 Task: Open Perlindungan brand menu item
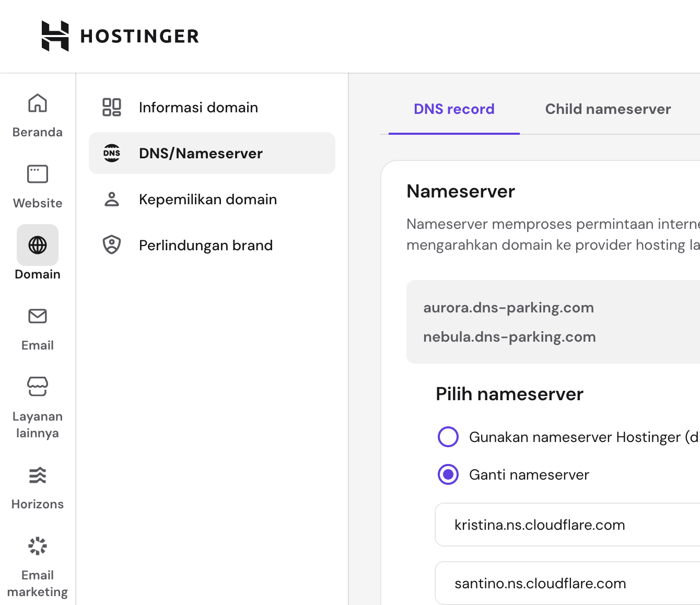(212, 245)
